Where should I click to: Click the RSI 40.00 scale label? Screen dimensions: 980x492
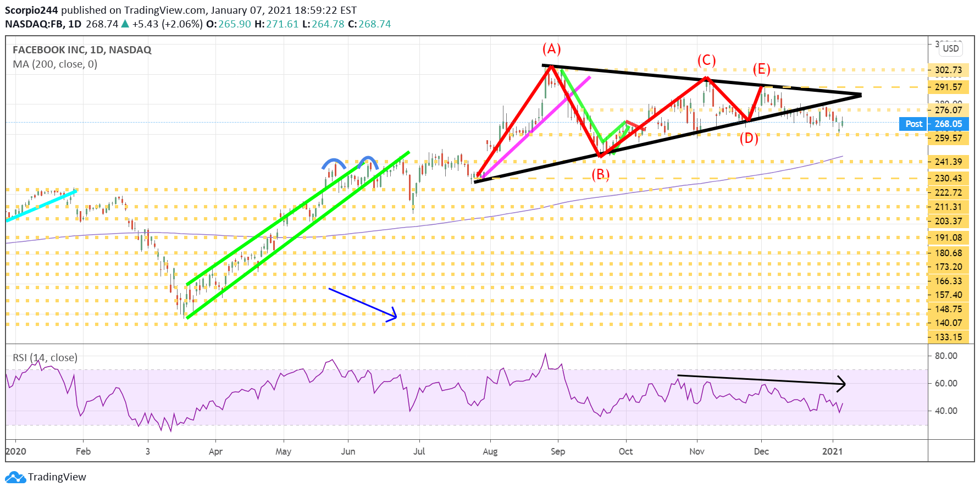click(946, 411)
